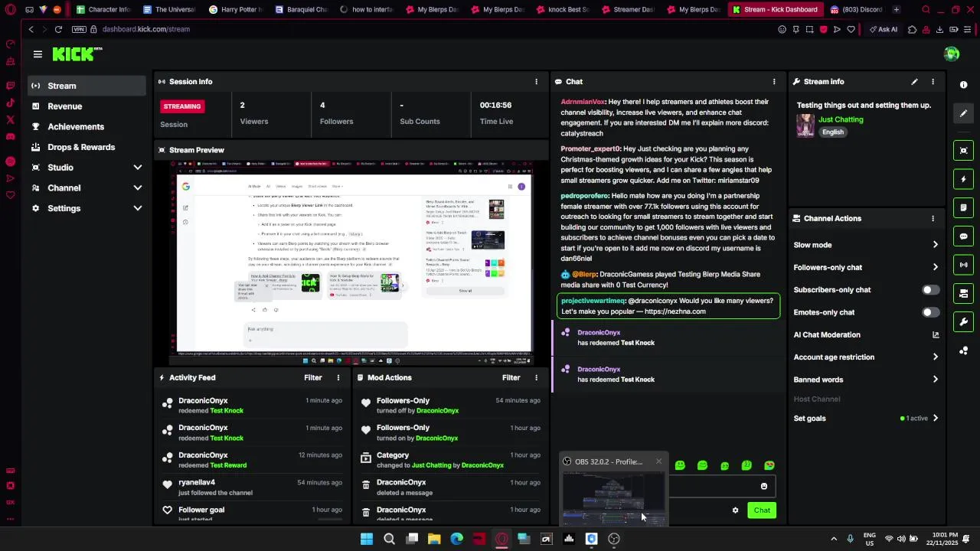Click the info icon in right rail
980x551 pixels.
pyautogui.click(x=964, y=85)
